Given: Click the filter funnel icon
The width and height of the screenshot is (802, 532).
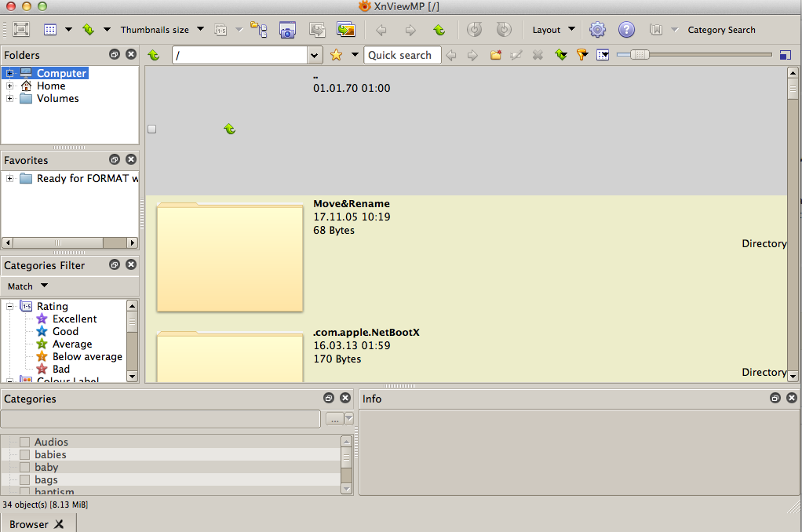Looking at the screenshot, I should (581, 55).
